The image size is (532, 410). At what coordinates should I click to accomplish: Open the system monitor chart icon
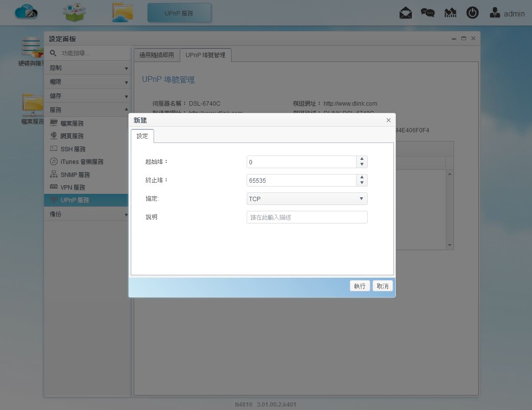[450, 13]
